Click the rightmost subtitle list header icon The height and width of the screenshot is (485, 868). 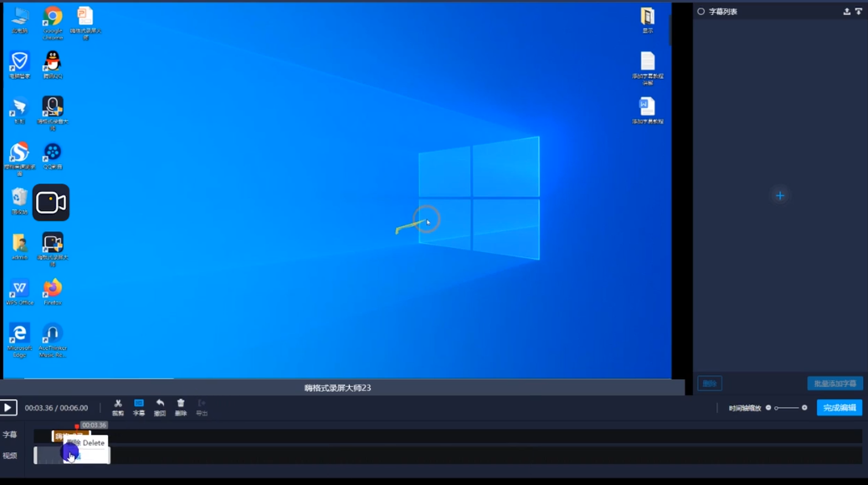(859, 12)
